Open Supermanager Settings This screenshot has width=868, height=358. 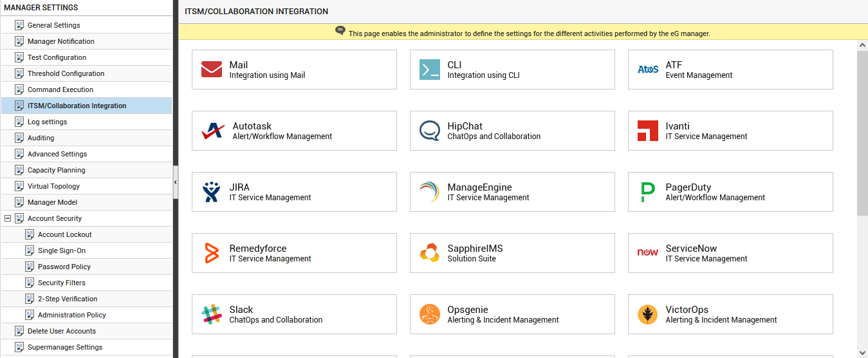click(x=65, y=347)
